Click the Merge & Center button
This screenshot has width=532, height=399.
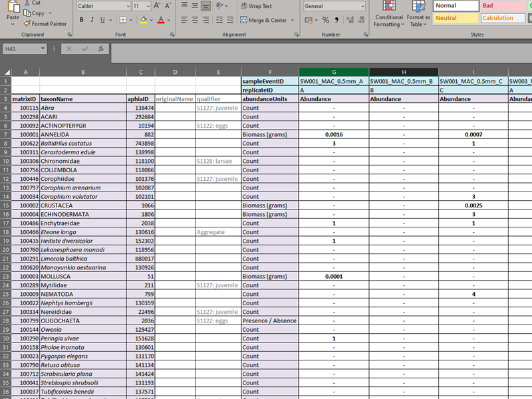click(x=263, y=20)
